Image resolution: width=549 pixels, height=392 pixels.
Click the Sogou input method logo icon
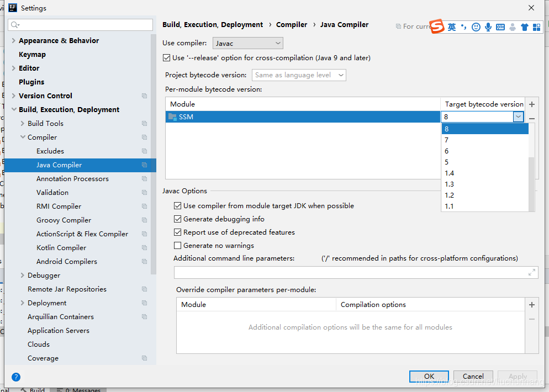click(437, 27)
